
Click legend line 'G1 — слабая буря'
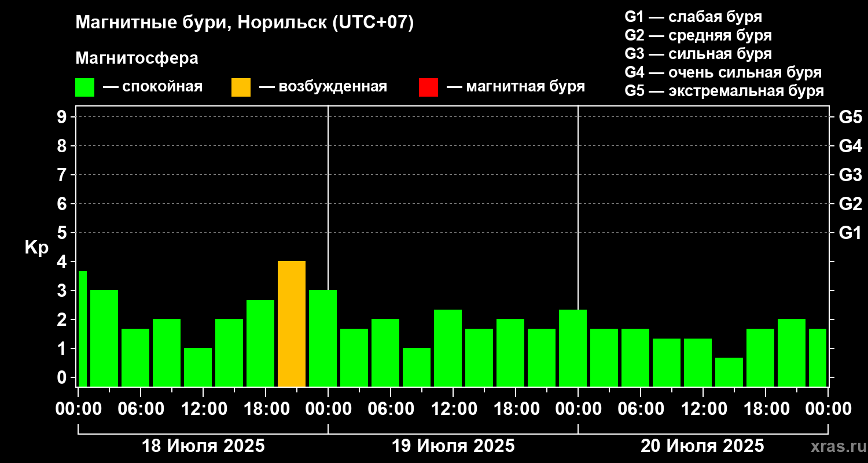coord(693,16)
